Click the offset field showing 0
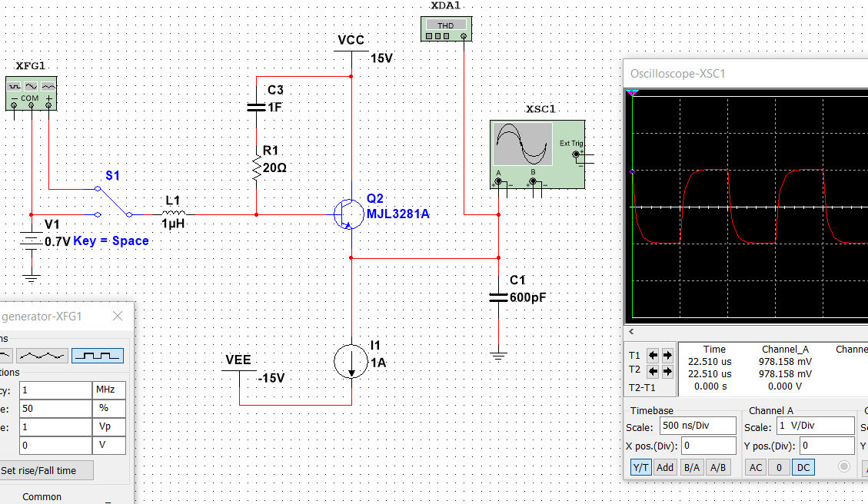 pos(55,446)
